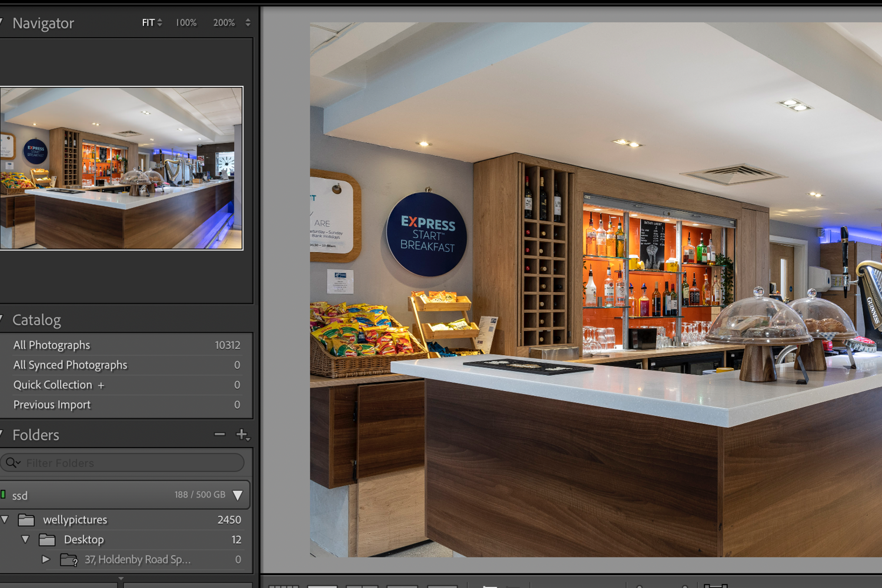The height and width of the screenshot is (588, 882).
Task: Click the 10312 photo count
Action: [228, 345]
